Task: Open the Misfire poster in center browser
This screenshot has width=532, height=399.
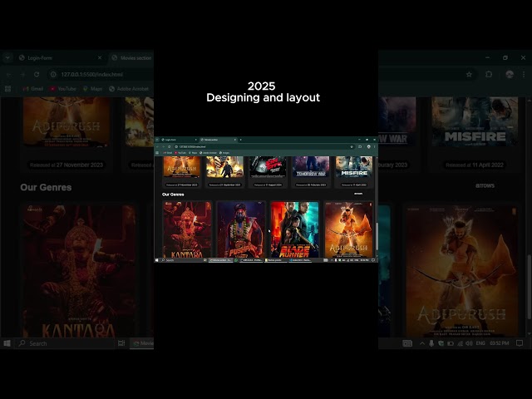Action: (x=354, y=166)
